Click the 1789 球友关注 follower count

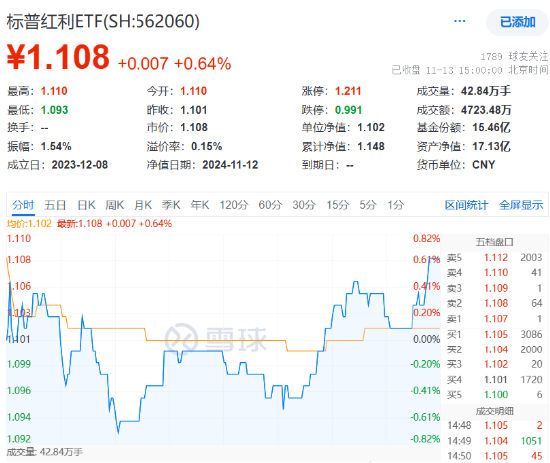[x=514, y=56]
